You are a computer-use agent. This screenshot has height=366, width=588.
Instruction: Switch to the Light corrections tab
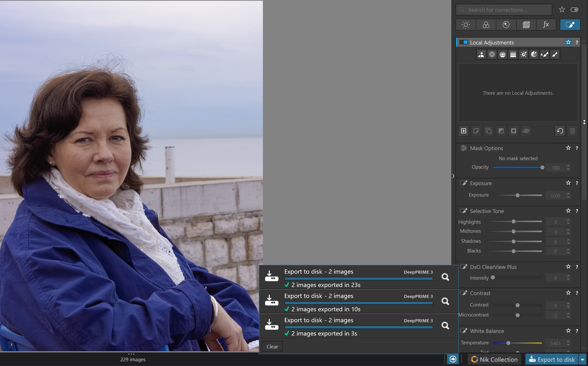(466, 25)
